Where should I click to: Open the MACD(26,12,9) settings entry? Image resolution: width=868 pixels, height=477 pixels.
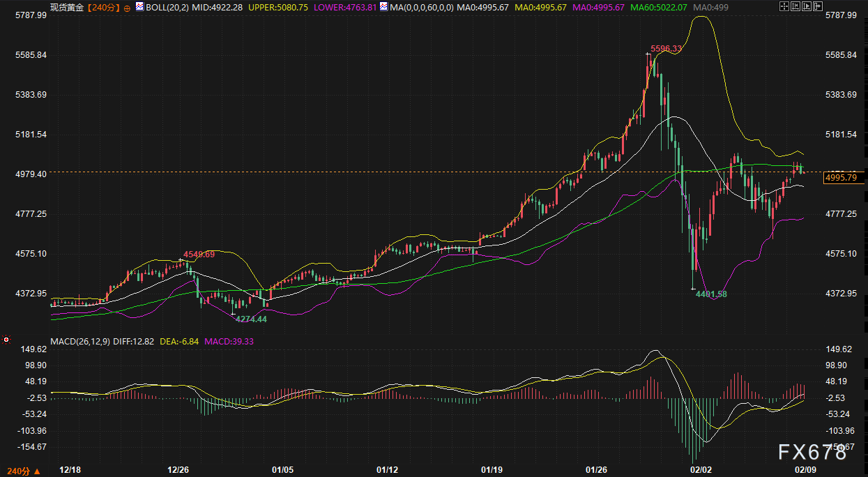(x=79, y=342)
